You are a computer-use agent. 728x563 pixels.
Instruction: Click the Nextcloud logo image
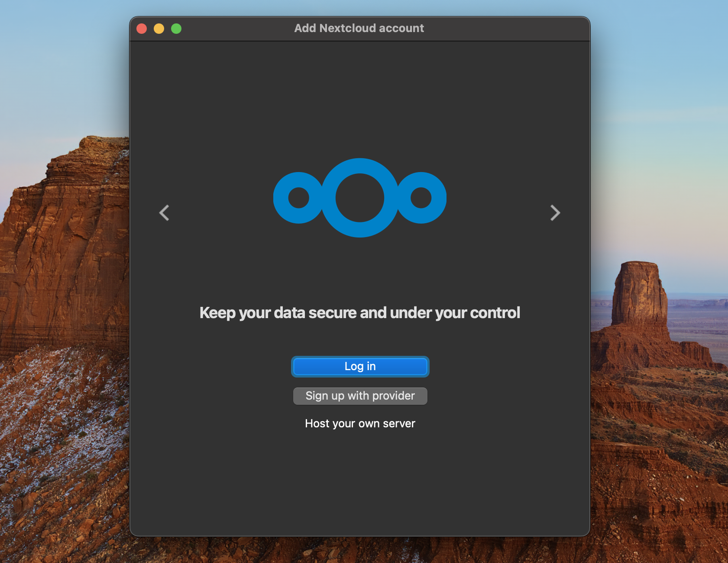pos(360,198)
